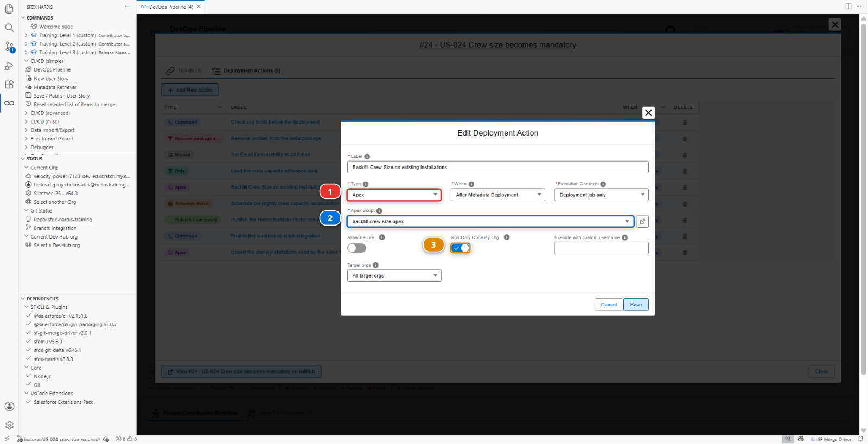Open the Accounts menu icon
This screenshot has height=444, width=868.
point(9,407)
